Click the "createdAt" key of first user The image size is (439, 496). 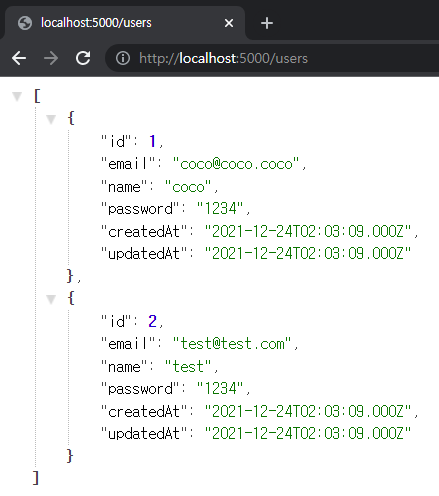(144, 231)
